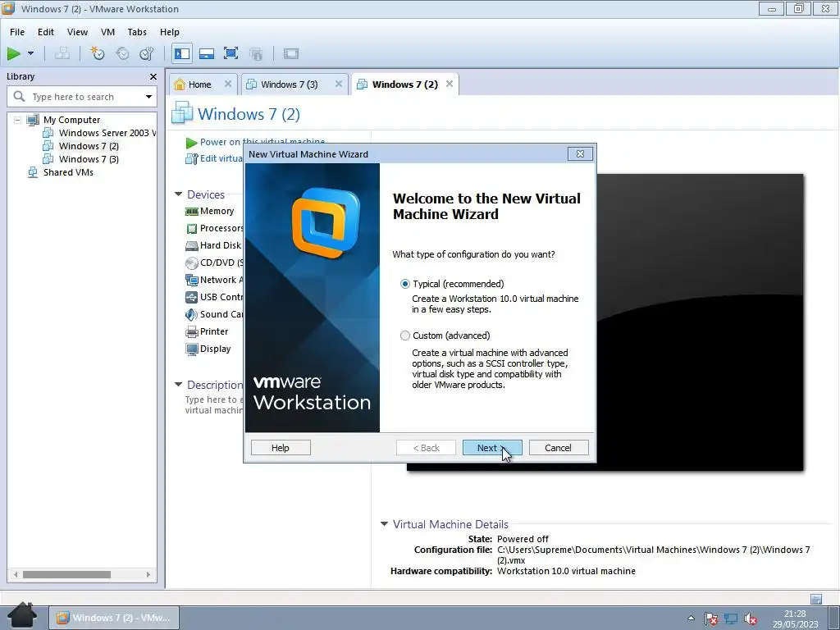Viewport: 840px width, 630px height.
Task: Open the Tabs menu
Action: pyautogui.click(x=137, y=32)
